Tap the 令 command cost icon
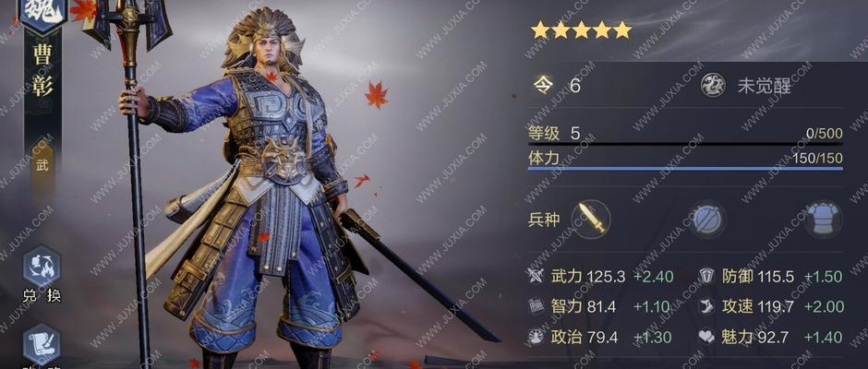Screen dimensions: 868x369 point(543,86)
